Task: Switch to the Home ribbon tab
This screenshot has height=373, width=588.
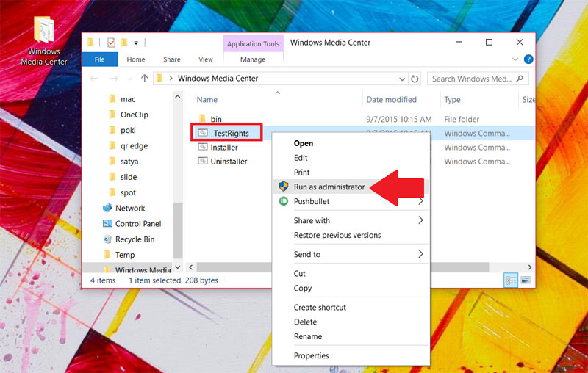Action: pyautogui.click(x=136, y=59)
